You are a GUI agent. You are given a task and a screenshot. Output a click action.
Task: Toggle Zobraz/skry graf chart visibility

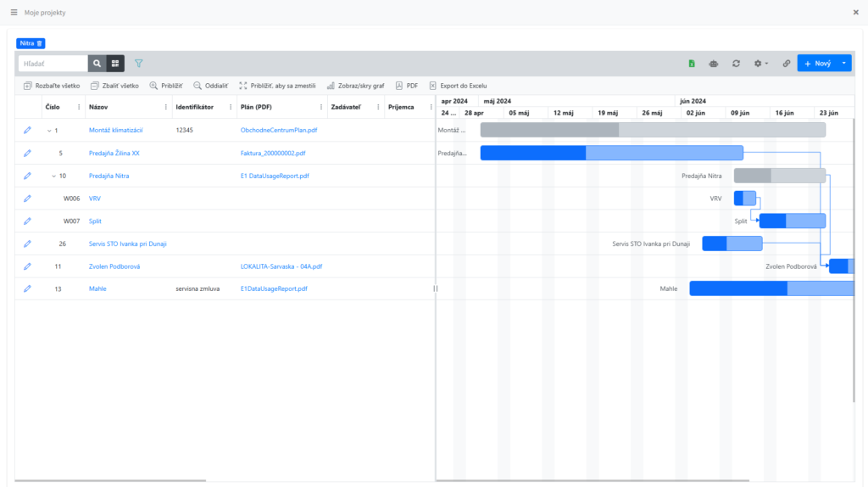(x=355, y=86)
